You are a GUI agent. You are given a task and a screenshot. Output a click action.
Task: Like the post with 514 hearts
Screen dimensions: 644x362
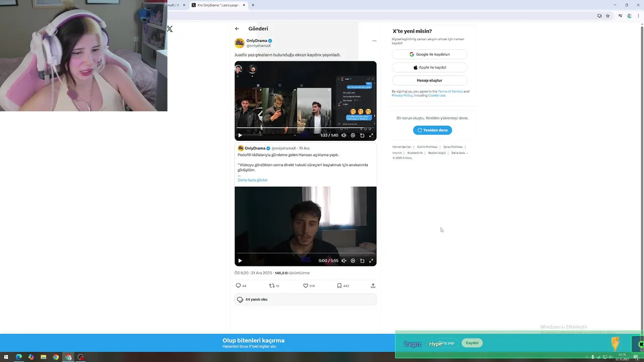pyautogui.click(x=305, y=286)
